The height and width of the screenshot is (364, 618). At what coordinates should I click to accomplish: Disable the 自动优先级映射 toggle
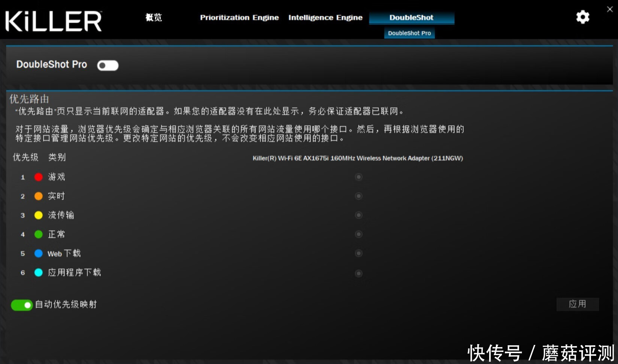(x=22, y=305)
